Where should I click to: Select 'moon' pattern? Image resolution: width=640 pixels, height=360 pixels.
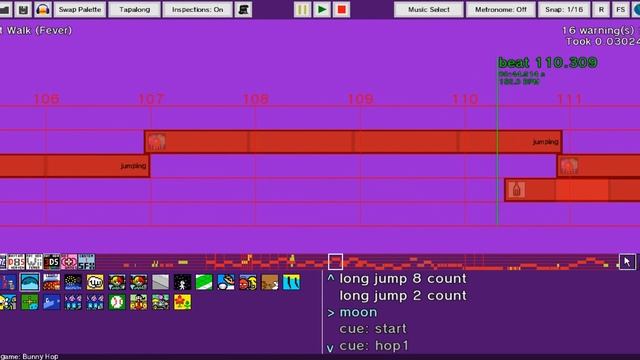tap(358, 312)
